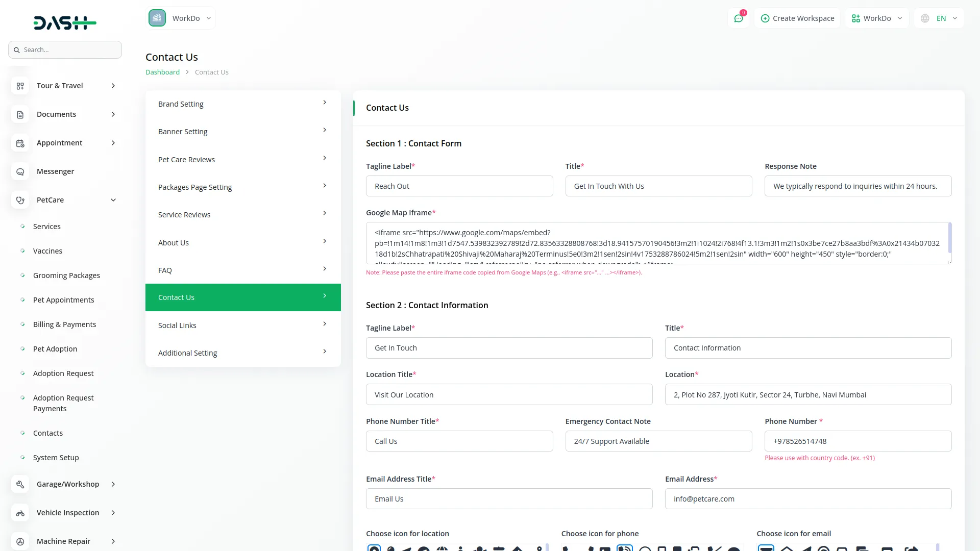This screenshot has height=551, width=980.
Task: Click the Documents sidebar icon
Action: point(20,115)
